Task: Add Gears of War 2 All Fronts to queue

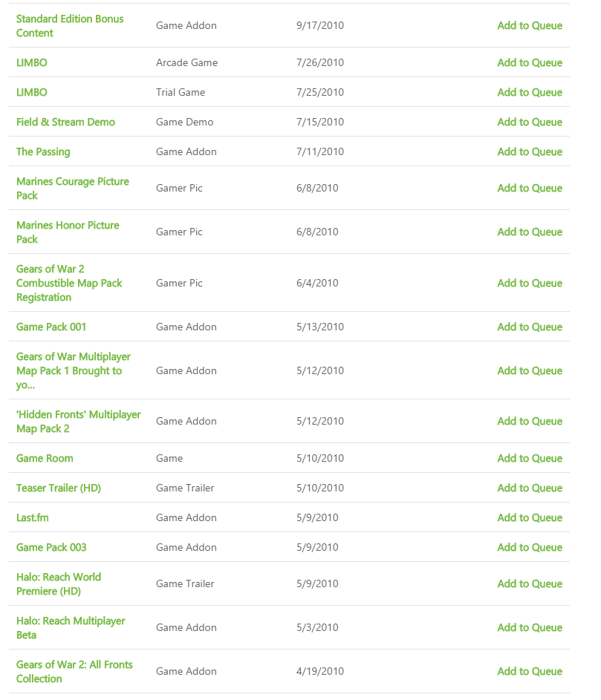Action: coord(530,672)
